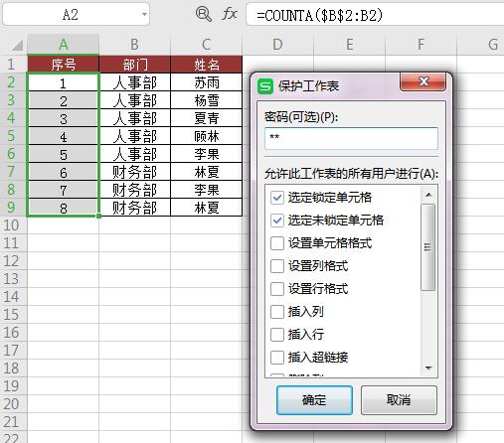The height and width of the screenshot is (443, 504).
Task: Select cell A2 with value 1
Action: tap(64, 82)
